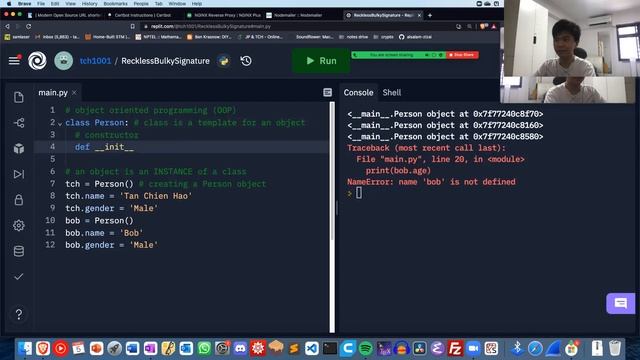Open the Bookmarks menu
Screen dimensions: 640x360
pyautogui.click(x=116, y=3)
